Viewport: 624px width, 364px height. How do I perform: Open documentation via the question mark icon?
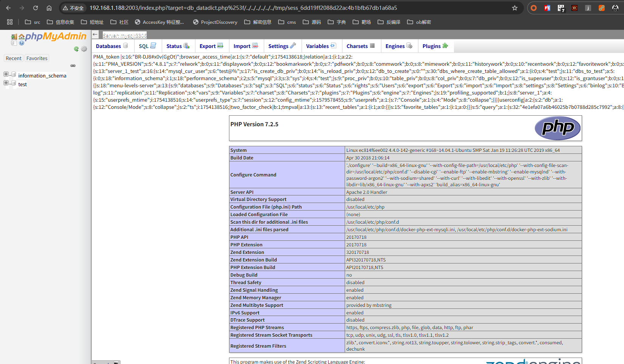(x=22, y=43)
